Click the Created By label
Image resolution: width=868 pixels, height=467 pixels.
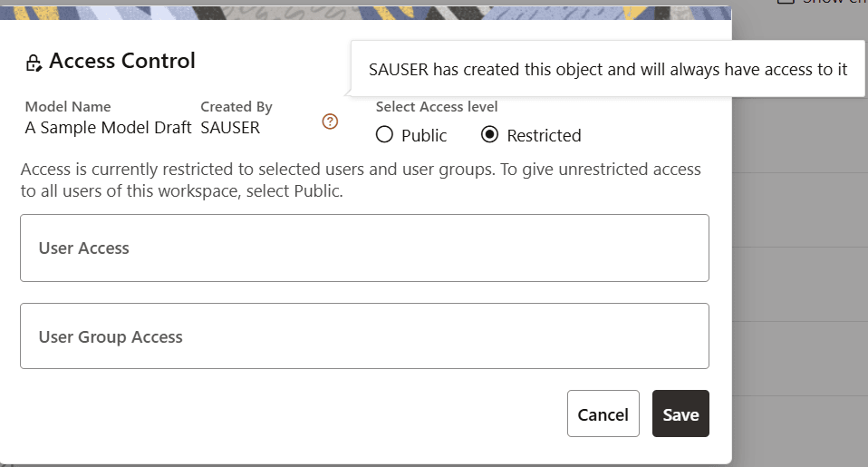pos(236,107)
